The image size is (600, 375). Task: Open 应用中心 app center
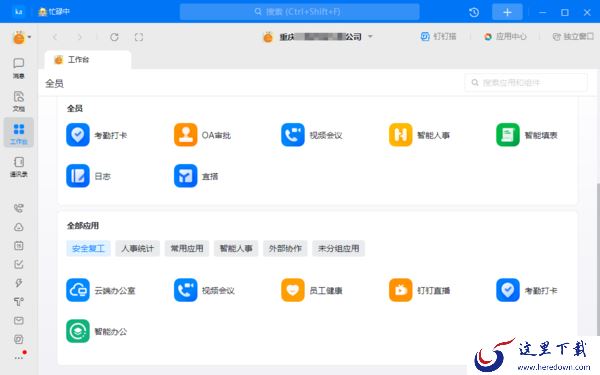(505, 37)
